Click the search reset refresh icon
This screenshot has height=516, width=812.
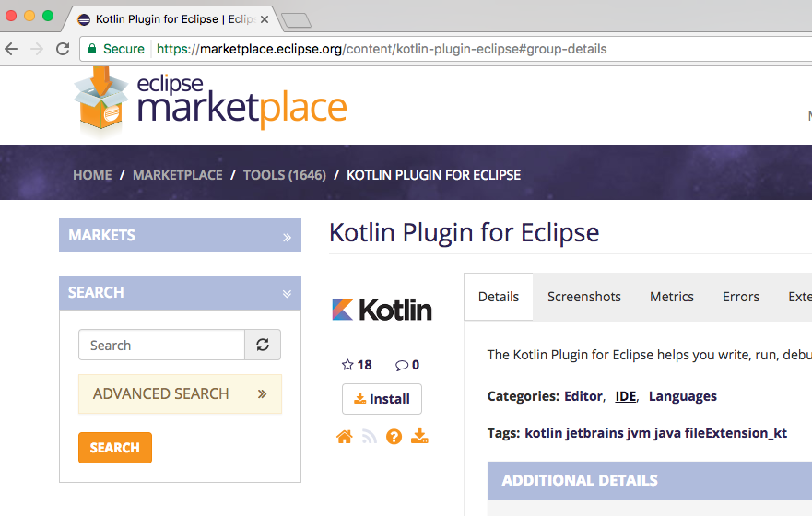click(x=263, y=345)
